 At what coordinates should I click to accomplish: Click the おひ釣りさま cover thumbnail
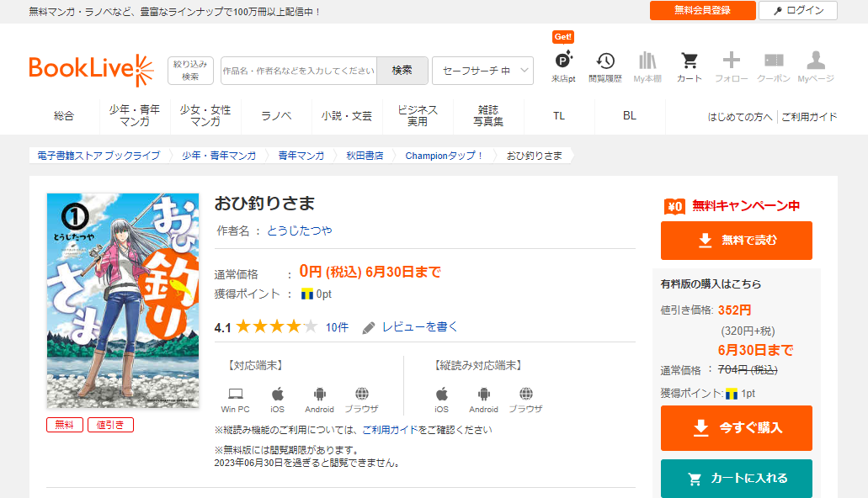[123, 300]
